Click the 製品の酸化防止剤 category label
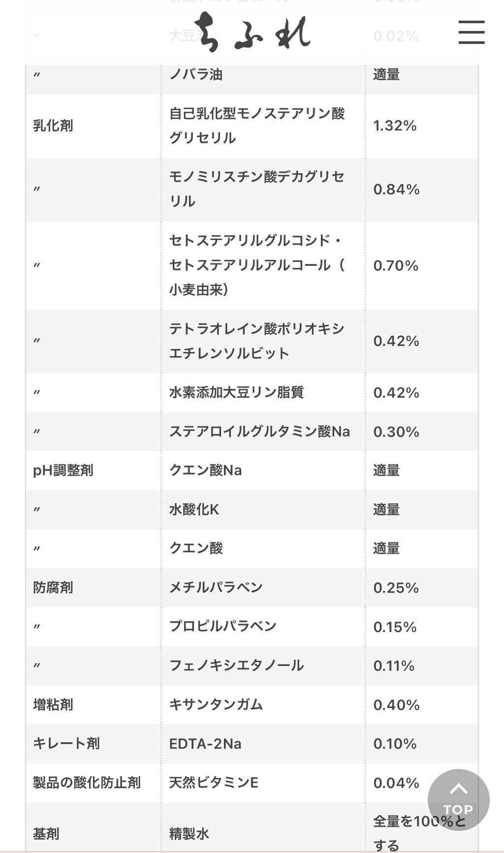Screen dimensions: 504x853 87,783
